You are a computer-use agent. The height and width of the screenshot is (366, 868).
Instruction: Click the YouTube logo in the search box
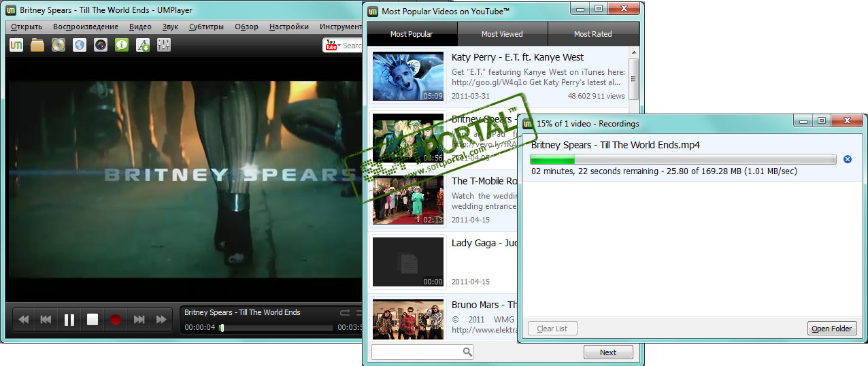332,45
